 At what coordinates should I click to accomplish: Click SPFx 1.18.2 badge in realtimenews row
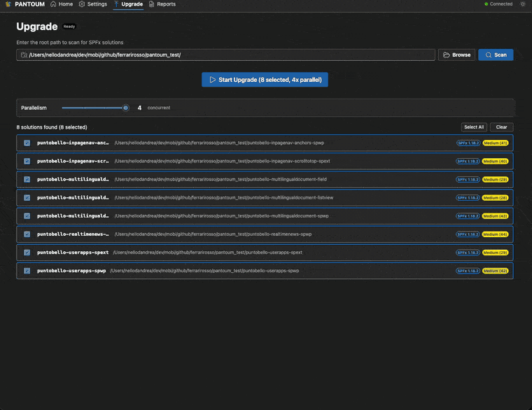point(468,234)
